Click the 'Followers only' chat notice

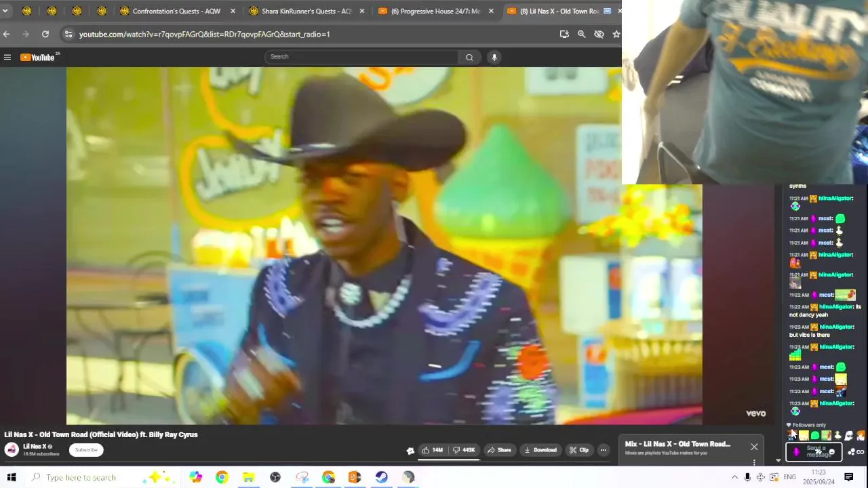point(806,425)
